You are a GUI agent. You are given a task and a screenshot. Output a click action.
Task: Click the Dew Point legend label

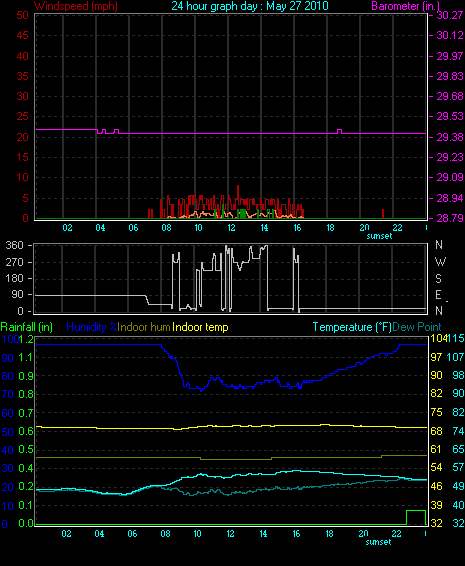click(417, 327)
